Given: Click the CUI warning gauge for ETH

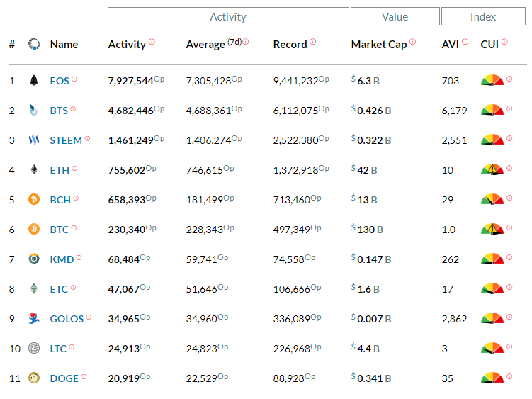Looking at the screenshot, I should tap(492, 169).
